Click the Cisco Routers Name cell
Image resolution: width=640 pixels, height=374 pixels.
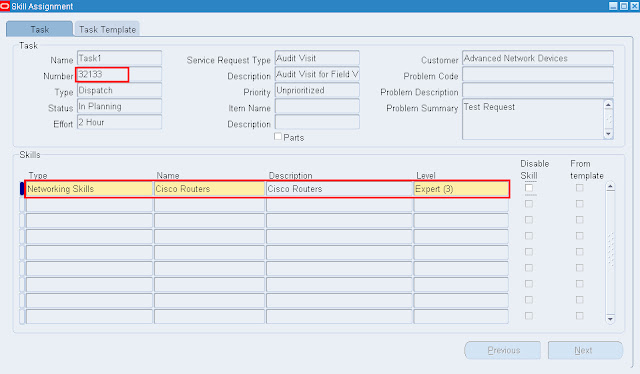(x=209, y=189)
